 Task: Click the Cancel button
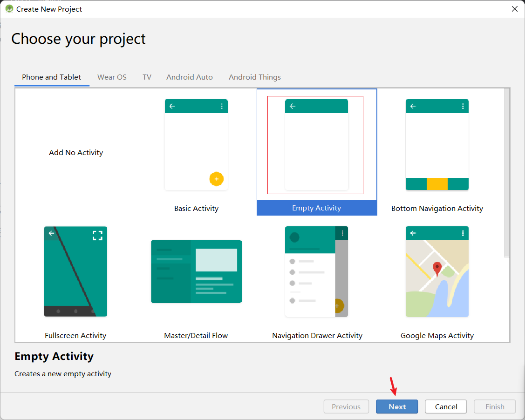[x=445, y=406]
